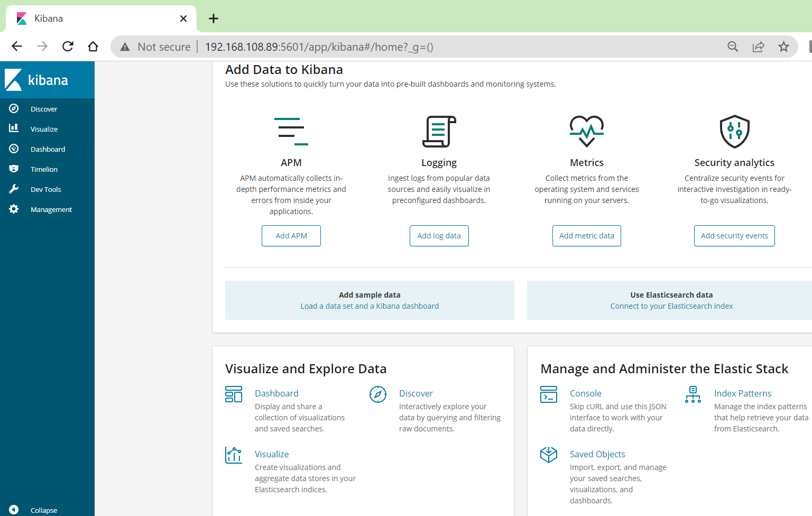Select Discover in the sidebar
This screenshot has height=516, width=812.
click(43, 108)
